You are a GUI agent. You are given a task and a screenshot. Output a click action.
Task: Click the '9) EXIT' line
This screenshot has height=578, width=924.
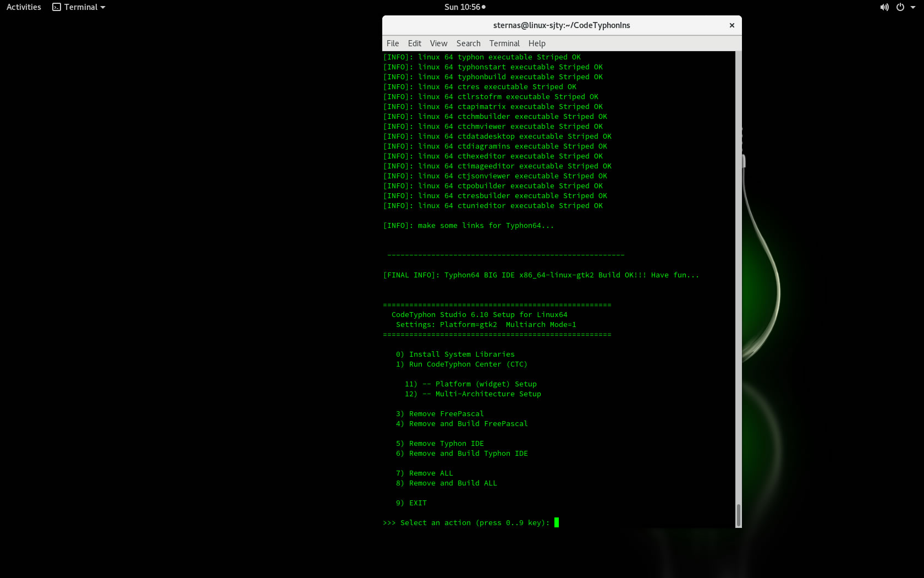click(411, 503)
